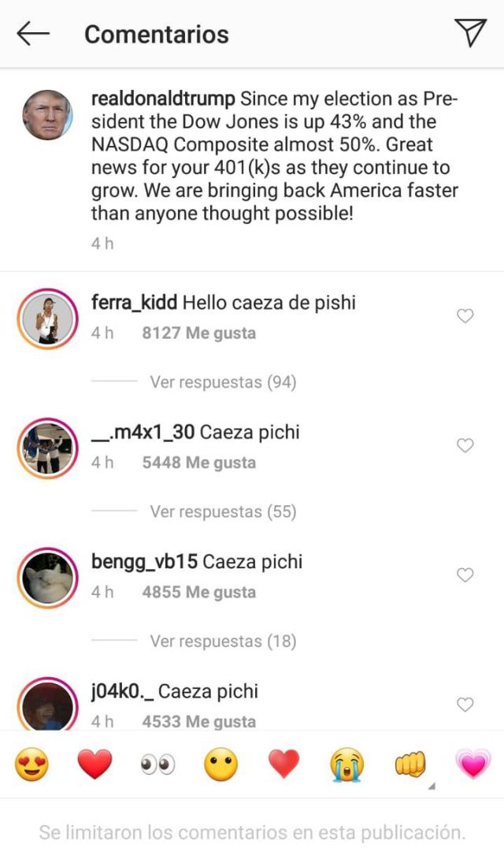504x863 pixels.
Task: Like __.m4x1_30's comment with the heart
Action: pyautogui.click(x=465, y=445)
